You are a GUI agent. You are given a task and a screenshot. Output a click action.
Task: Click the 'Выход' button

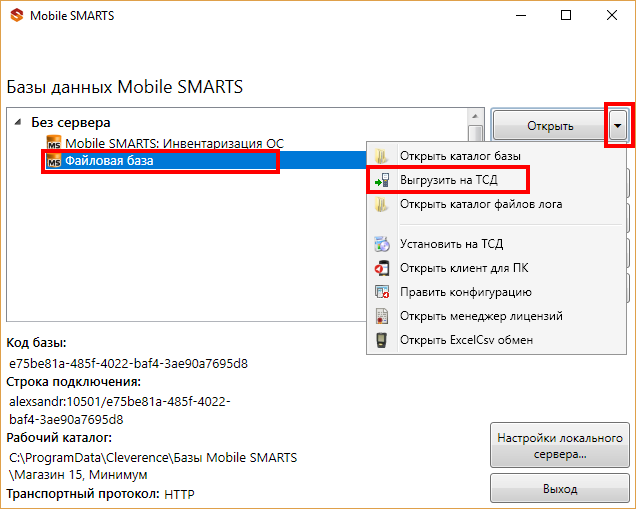560,489
